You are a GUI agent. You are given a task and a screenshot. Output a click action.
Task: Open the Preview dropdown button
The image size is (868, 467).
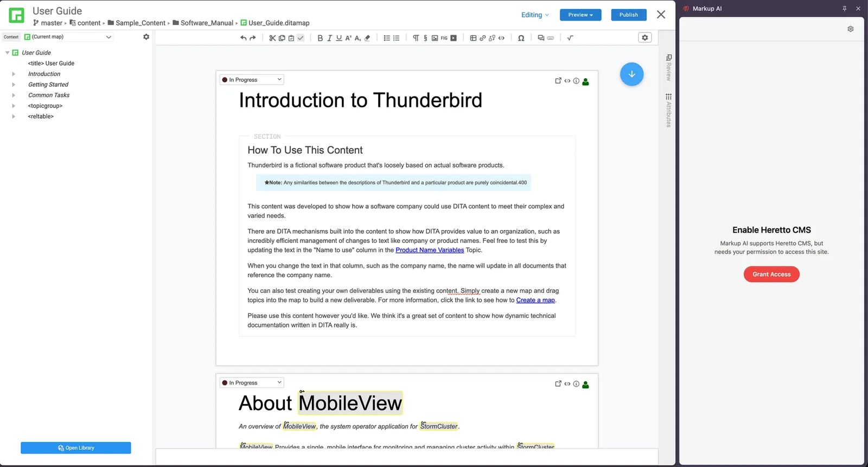580,15
